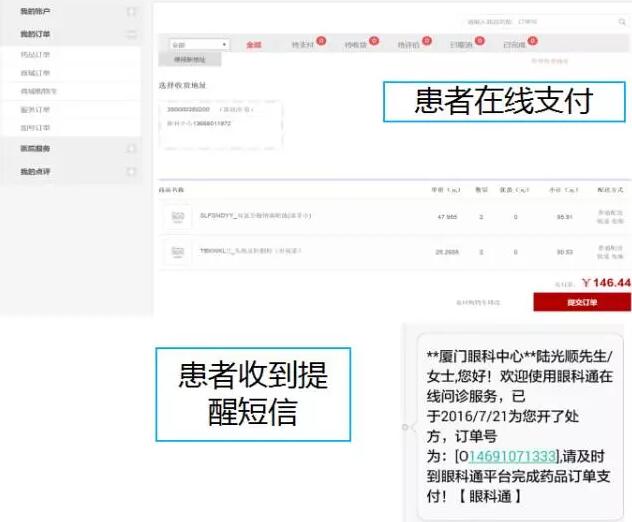Image resolution: width=632 pixels, height=522 pixels.
Task: Expand the 我的账户 sidebar section
Action: 131,12
